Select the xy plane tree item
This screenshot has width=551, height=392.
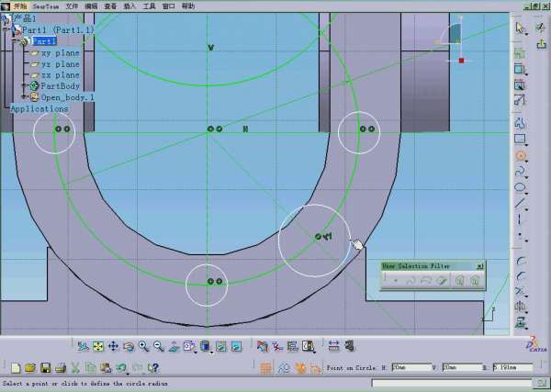60,53
